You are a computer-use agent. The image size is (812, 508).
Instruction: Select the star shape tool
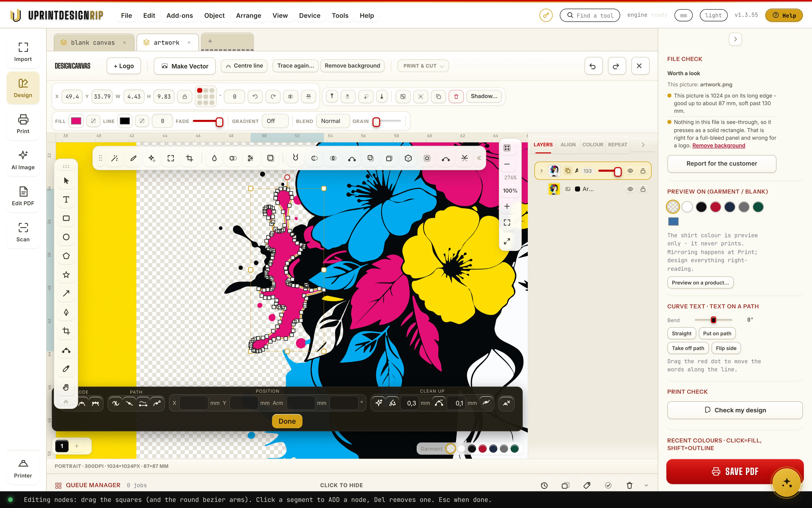click(66, 275)
